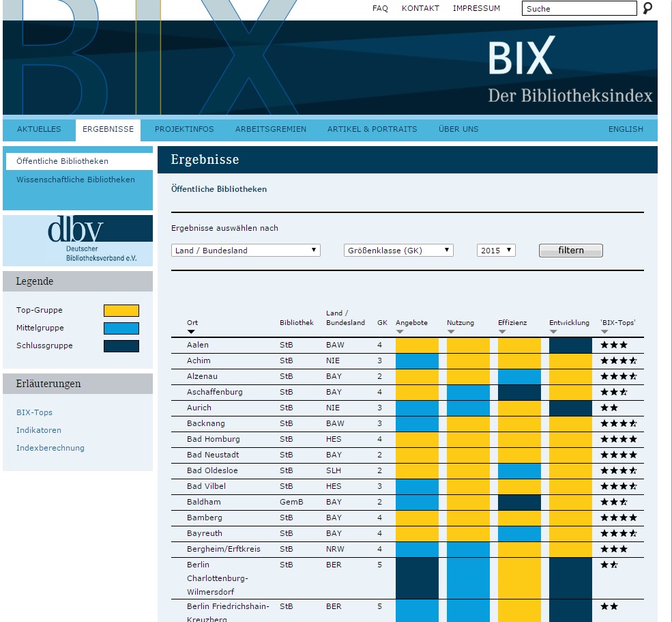The width and height of the screenshot is (672, 622).
Task: Open ARTIKEL & PORTRAITS menu
Action: click(x=372, y=129)
